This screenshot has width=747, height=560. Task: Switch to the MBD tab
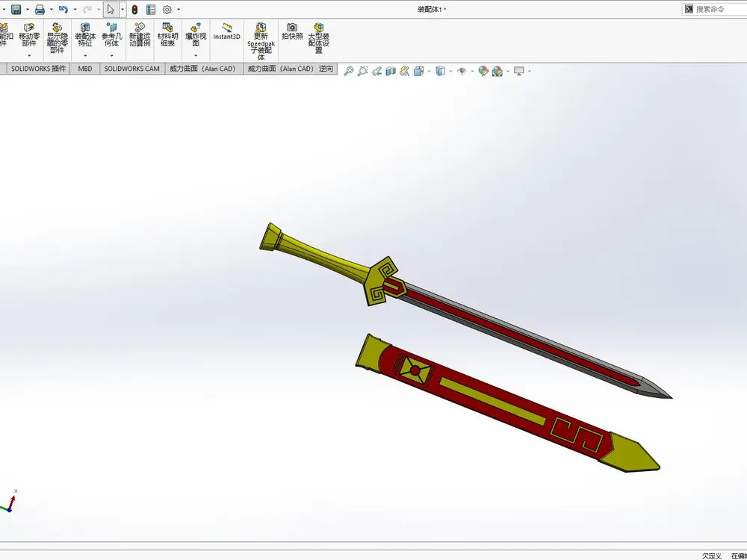point(85,69)
